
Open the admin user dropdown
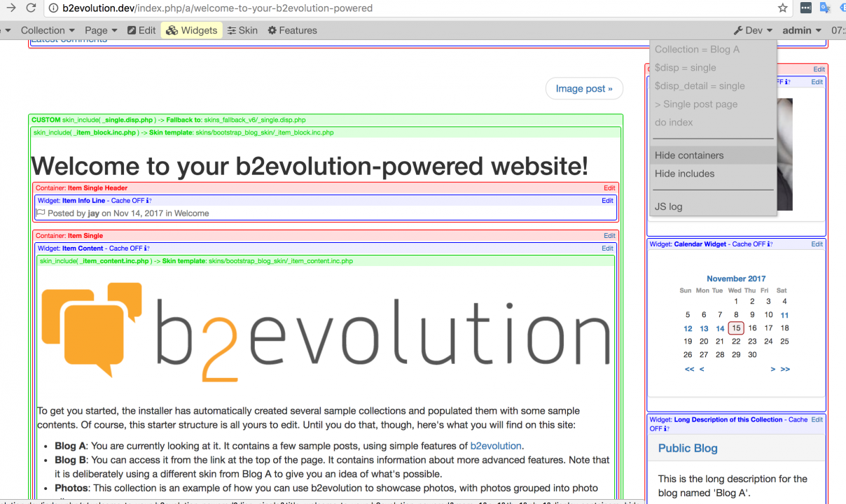click(802, 30)
